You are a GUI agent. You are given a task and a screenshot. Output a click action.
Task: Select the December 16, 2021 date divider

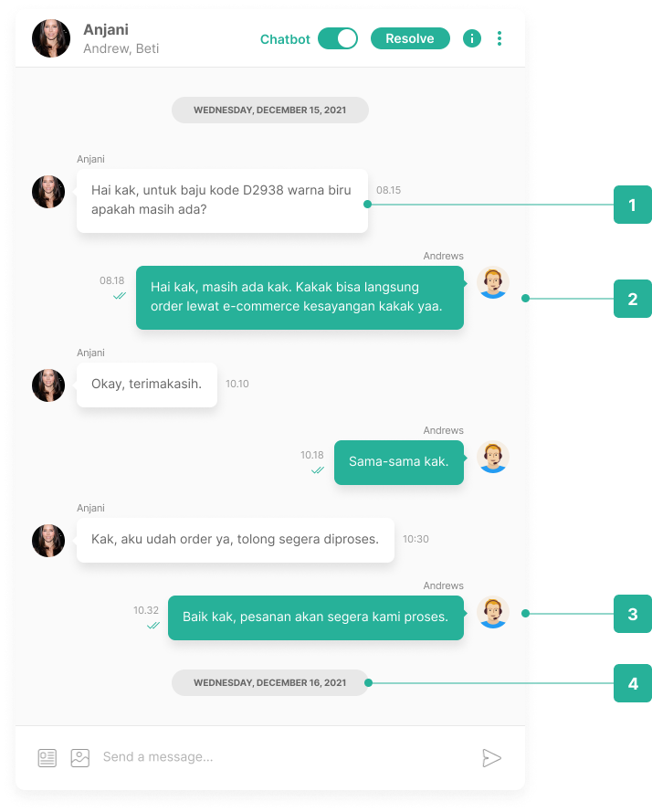269,682
